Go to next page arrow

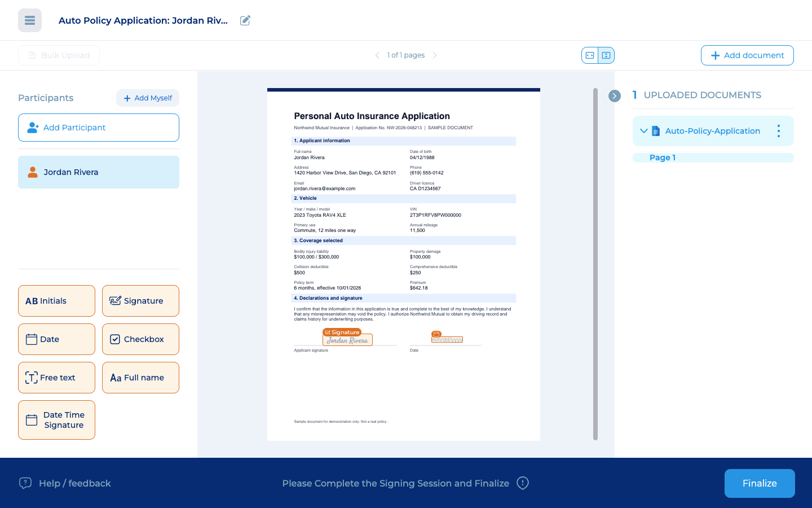435,55
